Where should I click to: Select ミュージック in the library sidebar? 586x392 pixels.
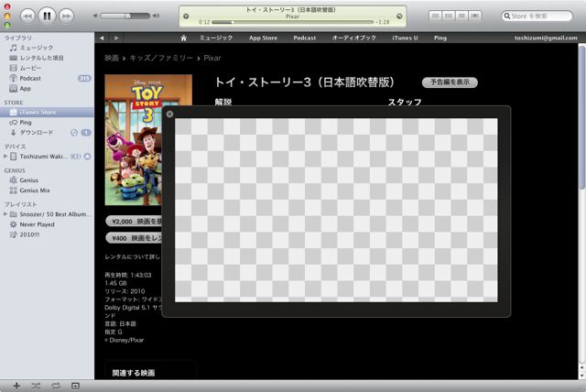coord(47,48)
